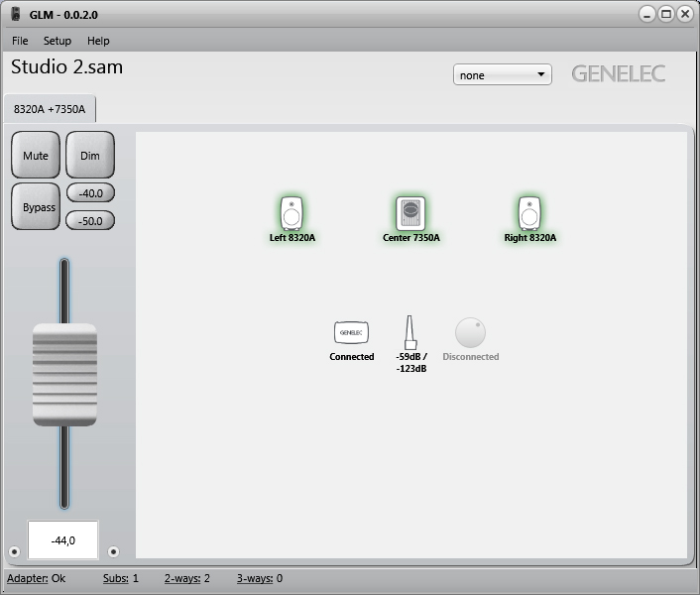
Task: Click the Adapter: Ok status entry
Action: 36,578
